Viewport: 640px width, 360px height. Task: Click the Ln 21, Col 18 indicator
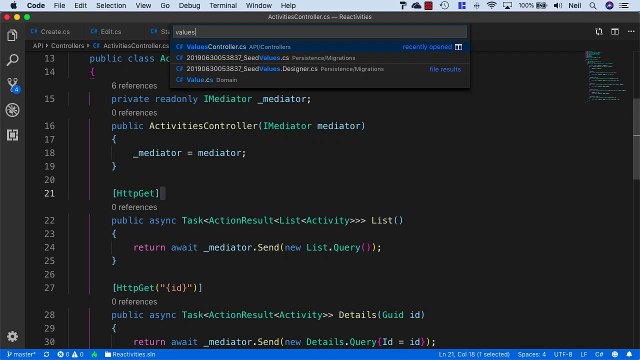474,354
